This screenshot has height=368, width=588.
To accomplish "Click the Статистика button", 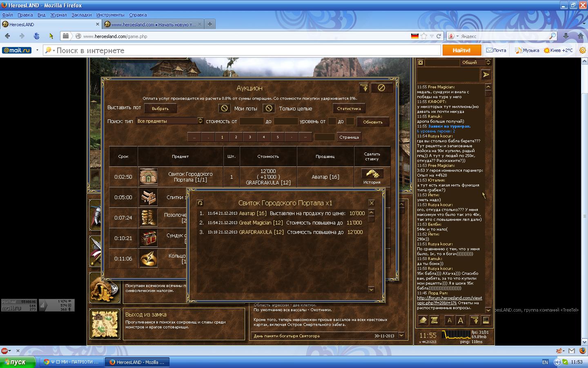I will [349, 108].
